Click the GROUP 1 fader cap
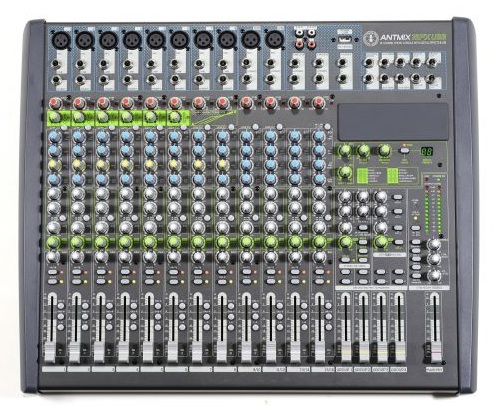Screen dimensions: 494x411 tap(346, 352)
